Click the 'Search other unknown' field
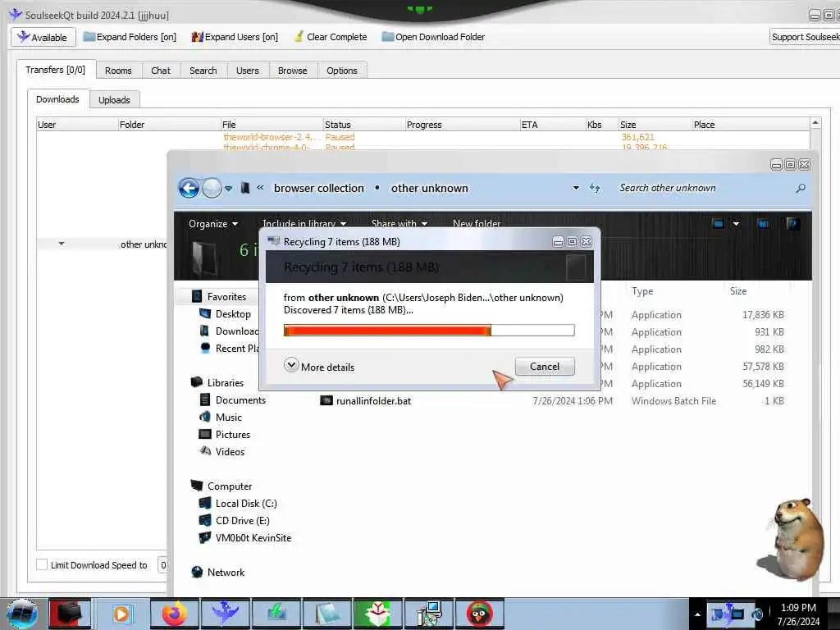Screen dimensions: 840x630 (x=702, y=188)
